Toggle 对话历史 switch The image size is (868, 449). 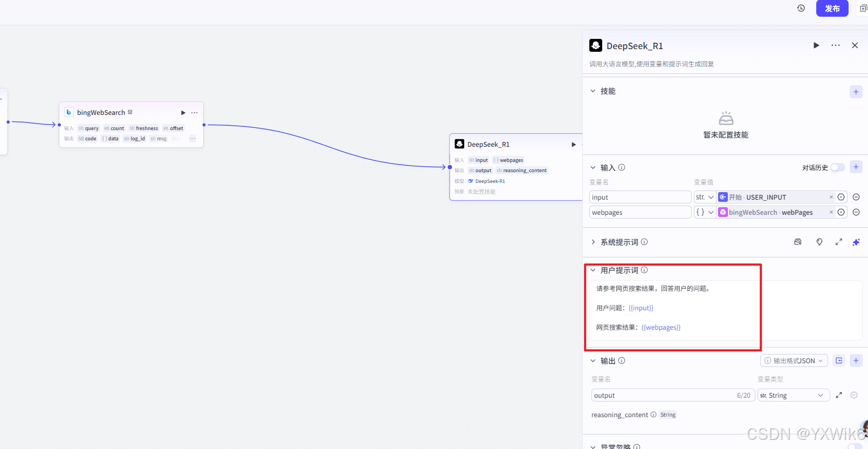838,167
